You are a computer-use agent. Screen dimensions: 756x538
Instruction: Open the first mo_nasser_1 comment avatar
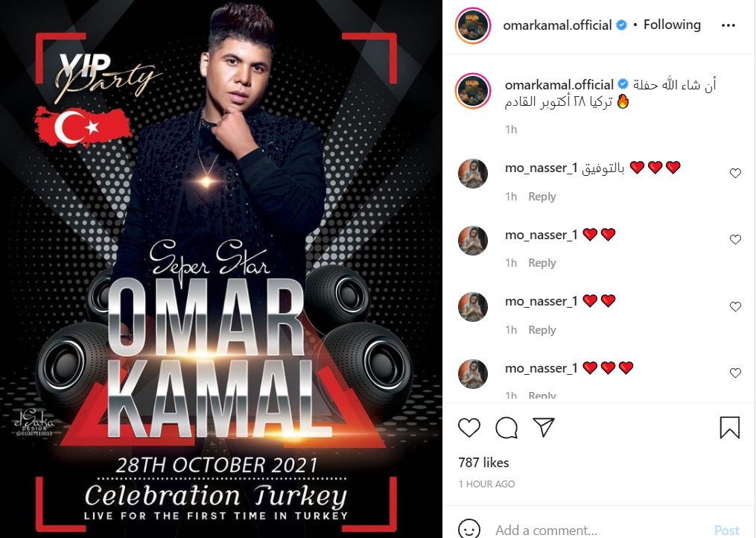[x=472, y=173]
